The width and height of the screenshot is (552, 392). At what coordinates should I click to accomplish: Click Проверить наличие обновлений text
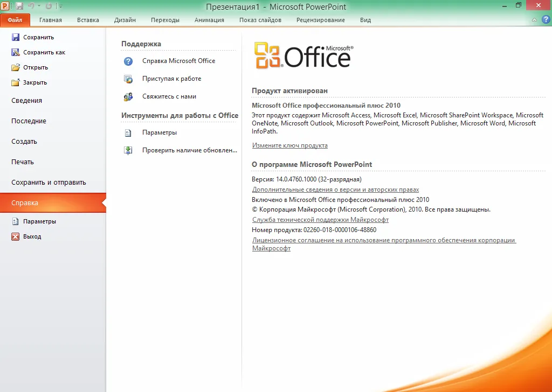click(190, 150)
